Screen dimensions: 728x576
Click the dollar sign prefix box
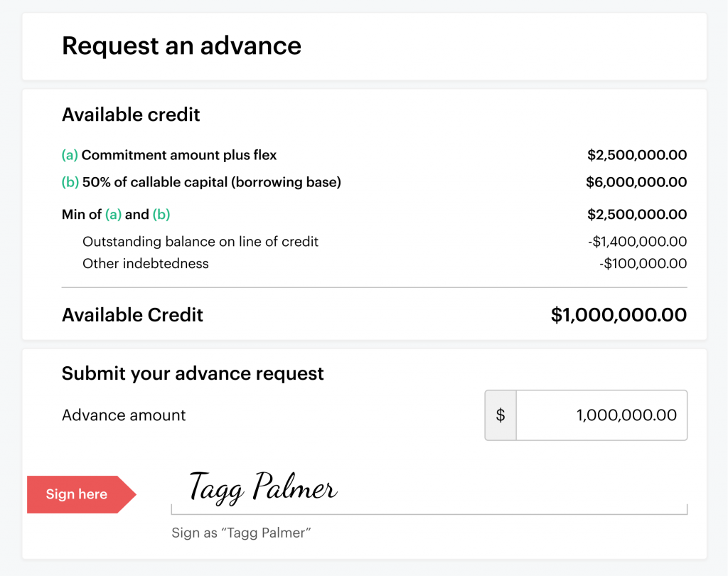pos(500,415)
